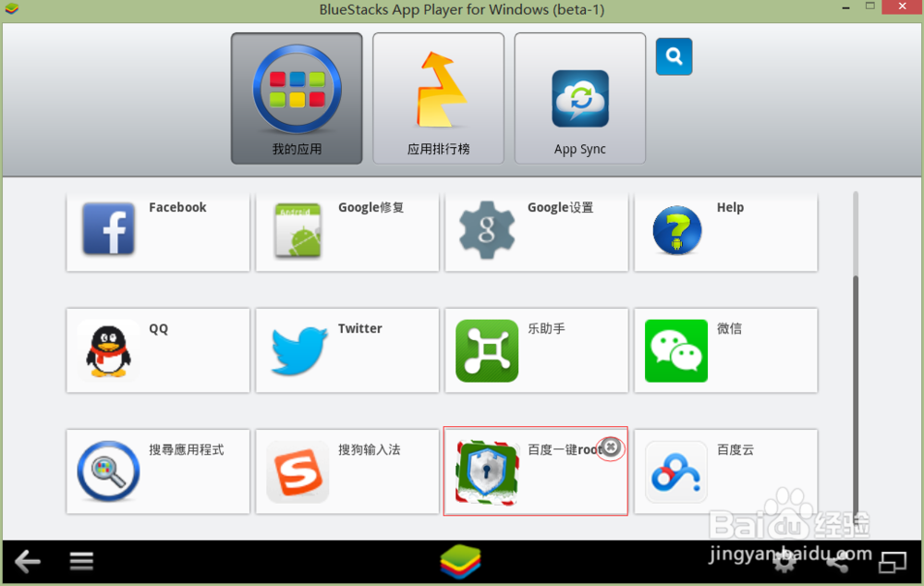Open the Google设置 app
924x586 pixels.
click(x=536, y=231)
